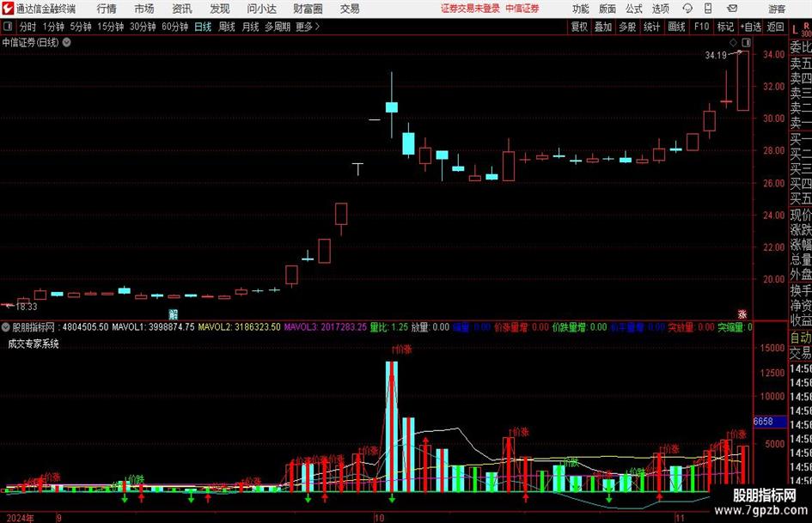Click the panel layout icon above the 34.19 price label
This screenshot has height=523, width=812.
[746, 42]
